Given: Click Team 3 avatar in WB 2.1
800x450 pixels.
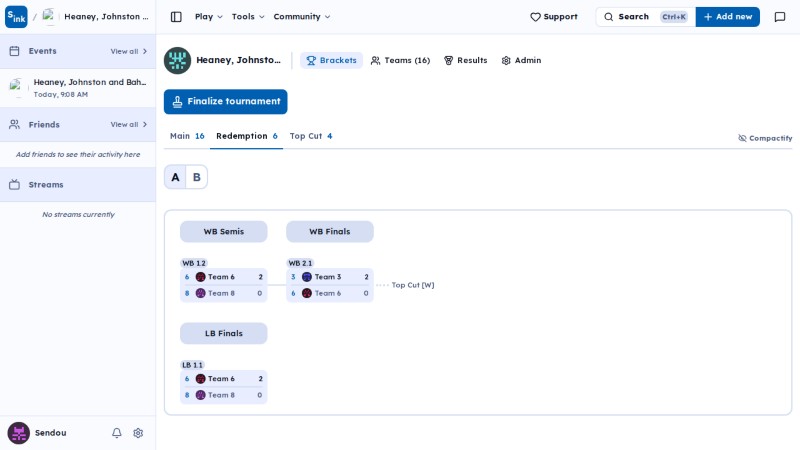Looking at the screenshot, I should click(307, 277).
